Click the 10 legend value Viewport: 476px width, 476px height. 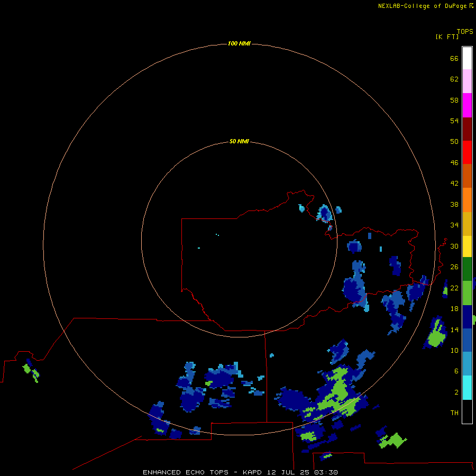pyautogui.click(x=454, y=350)
